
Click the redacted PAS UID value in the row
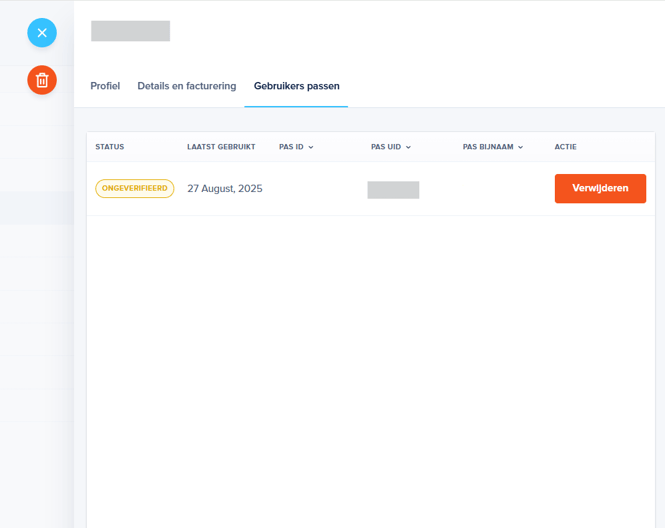point(393,189)
